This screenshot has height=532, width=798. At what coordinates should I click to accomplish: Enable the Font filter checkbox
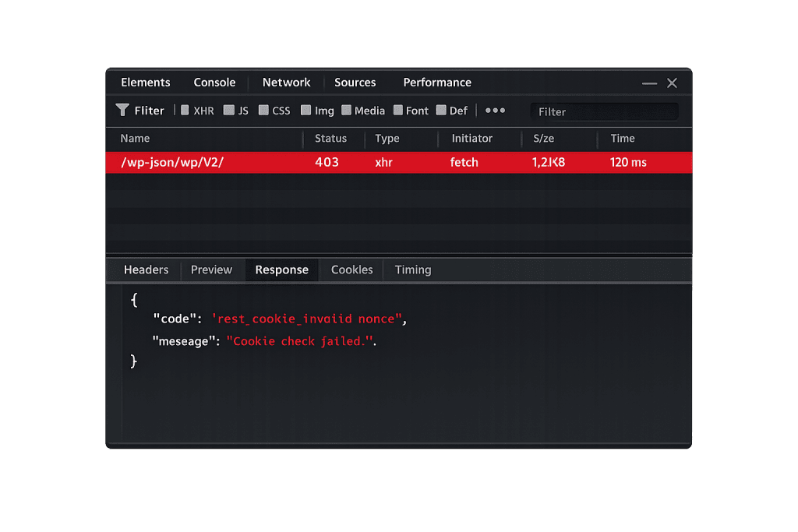point(398,111)
